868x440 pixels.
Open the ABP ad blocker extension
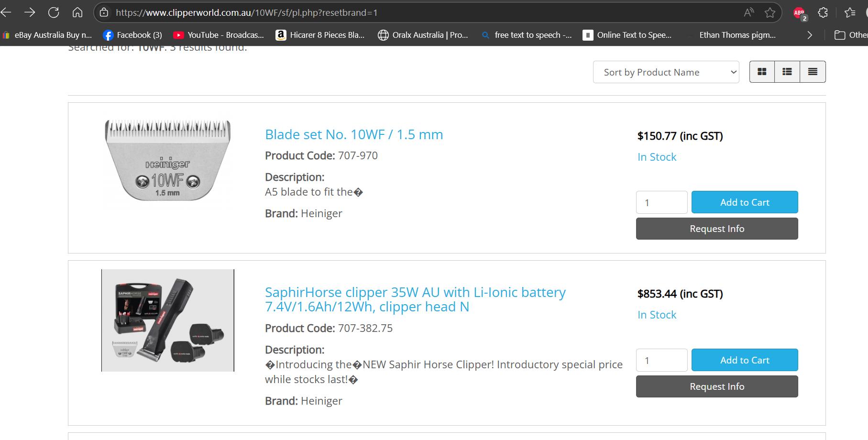pyautogui.click(x=800, y=13)
